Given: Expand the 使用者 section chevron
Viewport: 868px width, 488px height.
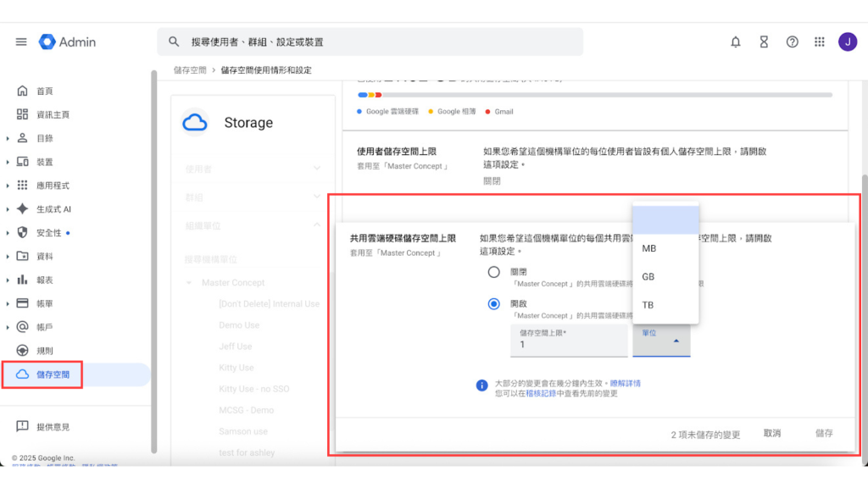Looking at the screenshot, I should pos(317,169).
